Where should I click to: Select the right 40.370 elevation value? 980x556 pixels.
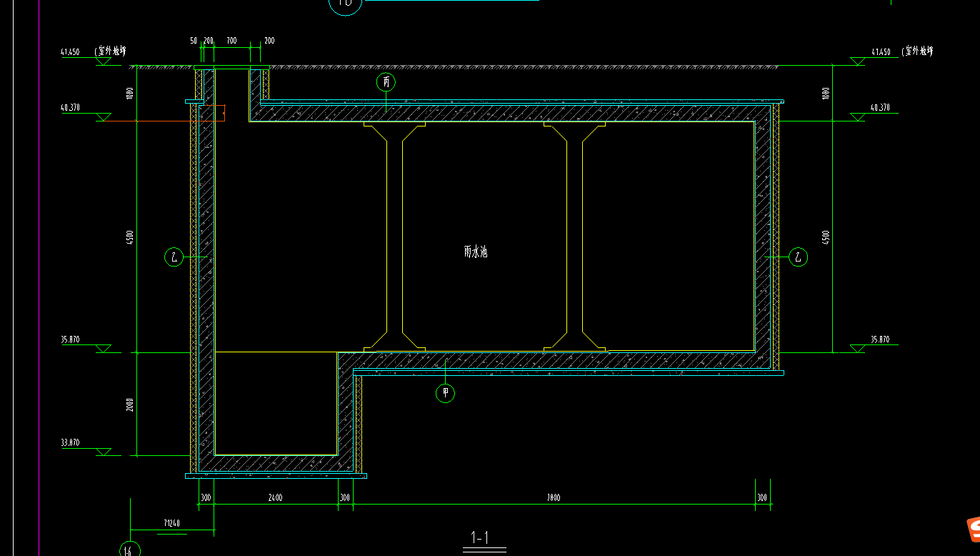881,108
